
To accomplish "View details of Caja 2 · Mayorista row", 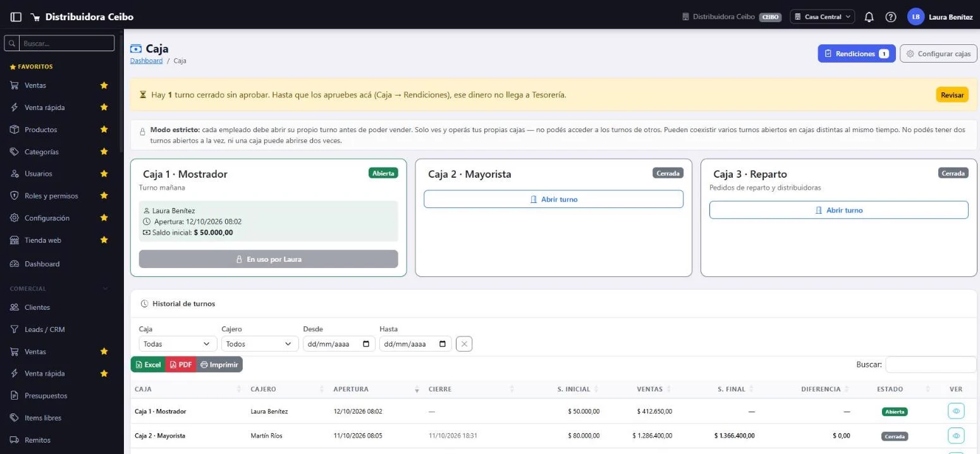I will click(956, 436).
